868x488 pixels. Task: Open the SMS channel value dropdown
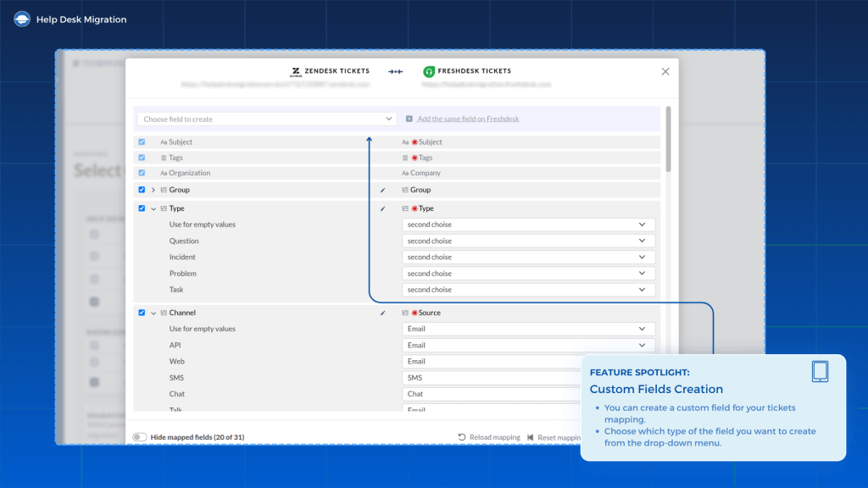point(492,377)
